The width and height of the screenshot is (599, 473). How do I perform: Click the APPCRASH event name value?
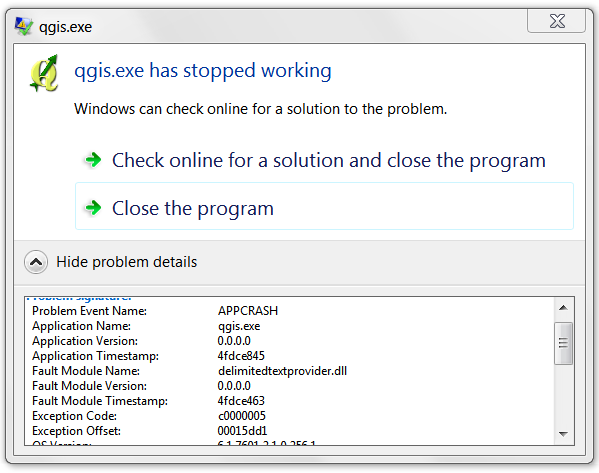pyautogui.click(x=248, y=311)
